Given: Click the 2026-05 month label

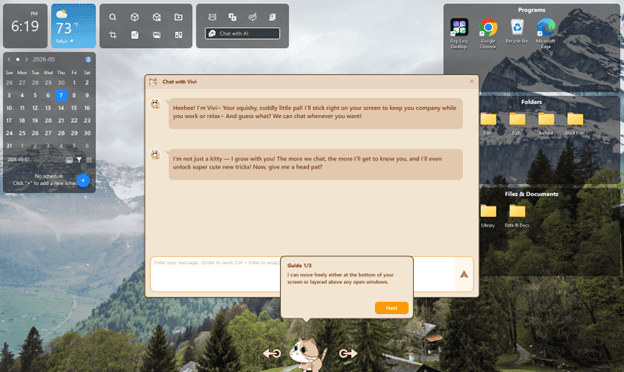Looking at the screenshot, I should click(x=44, y=59).
